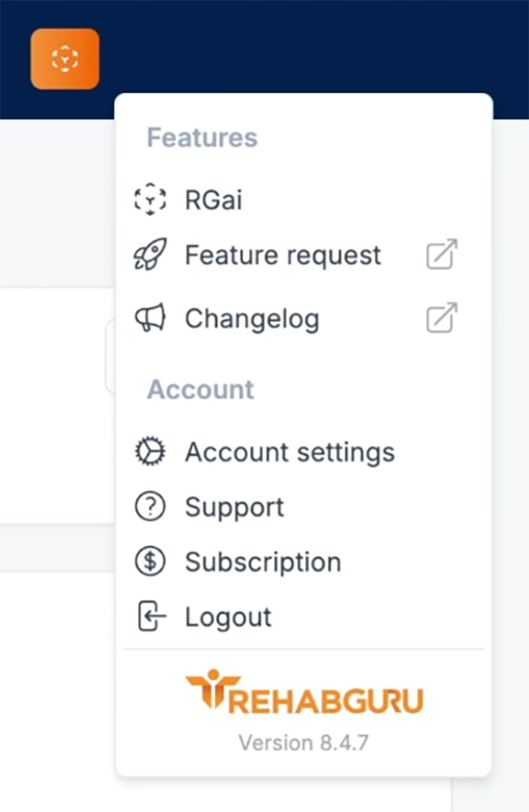Open the Subscription menu item

click(263, 562)
